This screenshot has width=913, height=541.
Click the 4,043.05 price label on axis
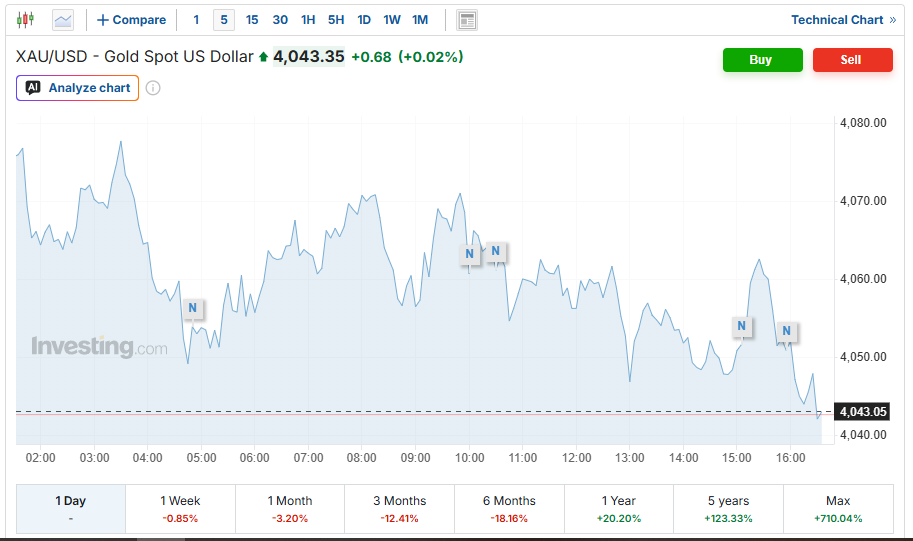[x=863, y=412]
